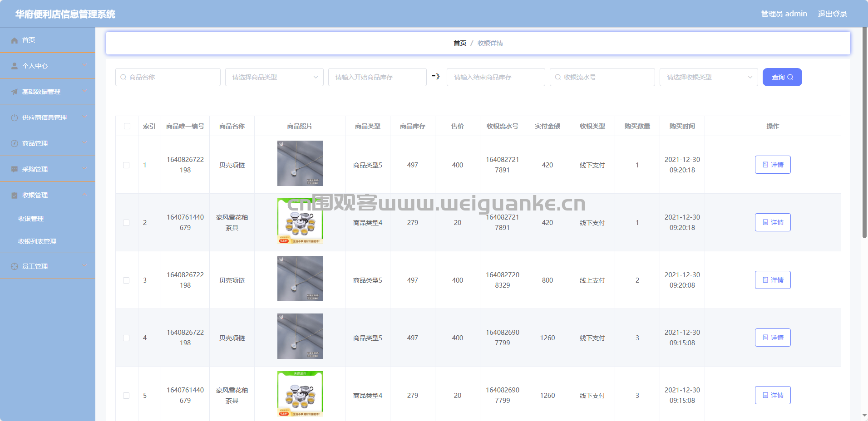Focus the 商品名称 search input
This screenshot has width=868, height=421.
(x=168, y=77)
